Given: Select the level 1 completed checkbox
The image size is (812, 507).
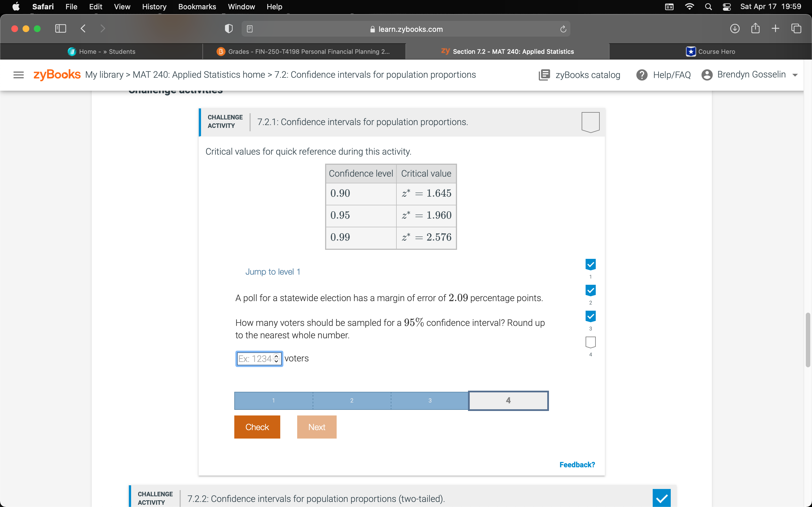Looking at the screenshot, I should (590, 264).
